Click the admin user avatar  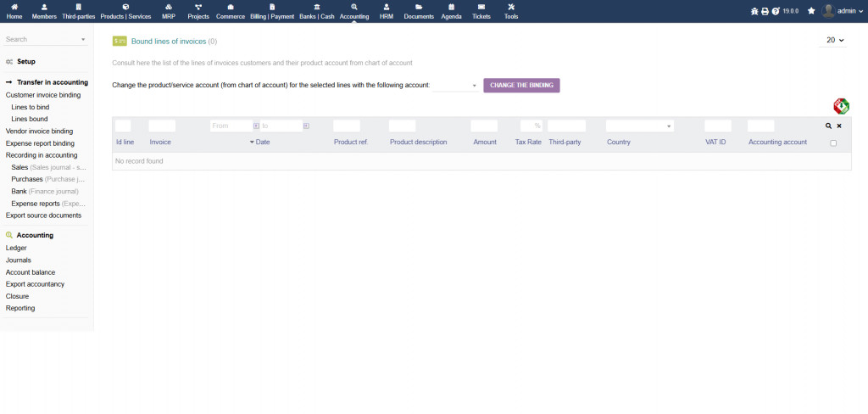(828, 10)
